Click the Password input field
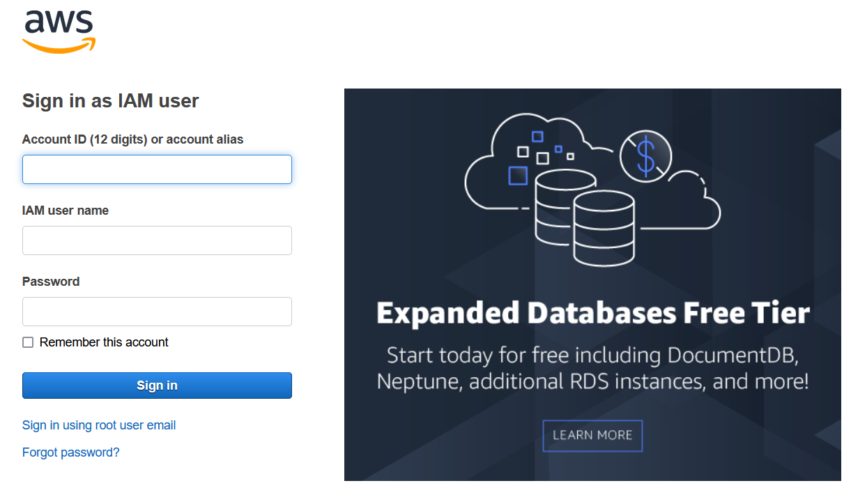 point(157,312)
